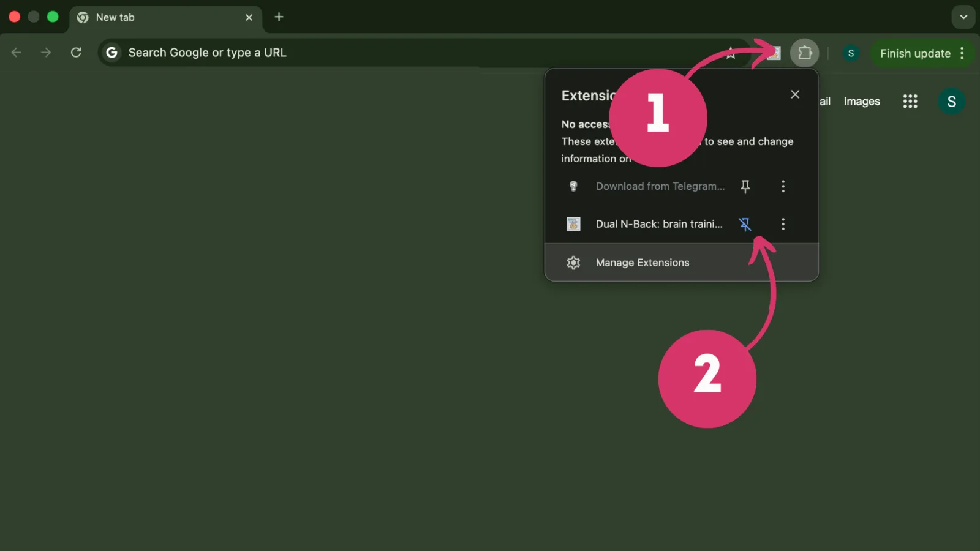The width and height of the screenshot is (980, 551).
Task: Click the Google G icon in address bar
Action: coord(111,53)
